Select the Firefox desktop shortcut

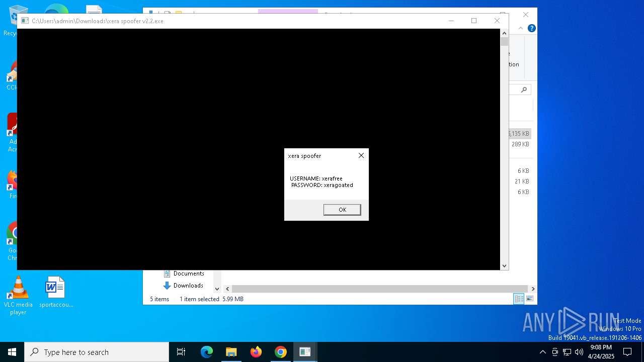[x=11, y=184]
